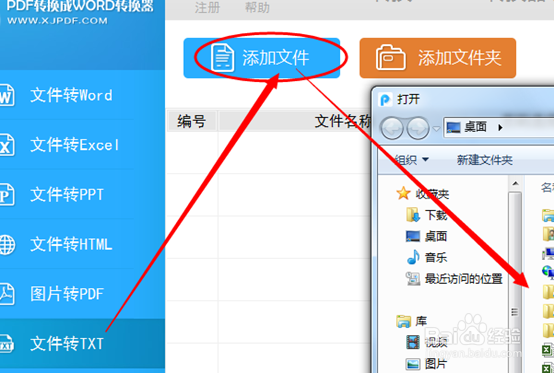Screen dimensions: 554x373
Task: Click the 下载 folder icon
Action: 412,215
